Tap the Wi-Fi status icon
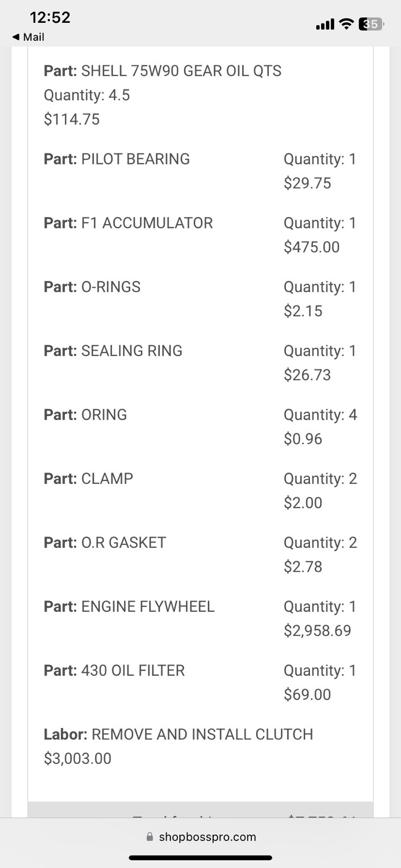401x868 pixels. pos(346,24)
